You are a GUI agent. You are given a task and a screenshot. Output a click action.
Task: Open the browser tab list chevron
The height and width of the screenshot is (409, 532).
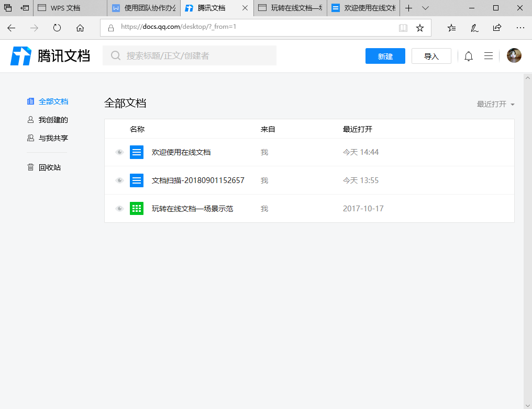click(425, 8)
